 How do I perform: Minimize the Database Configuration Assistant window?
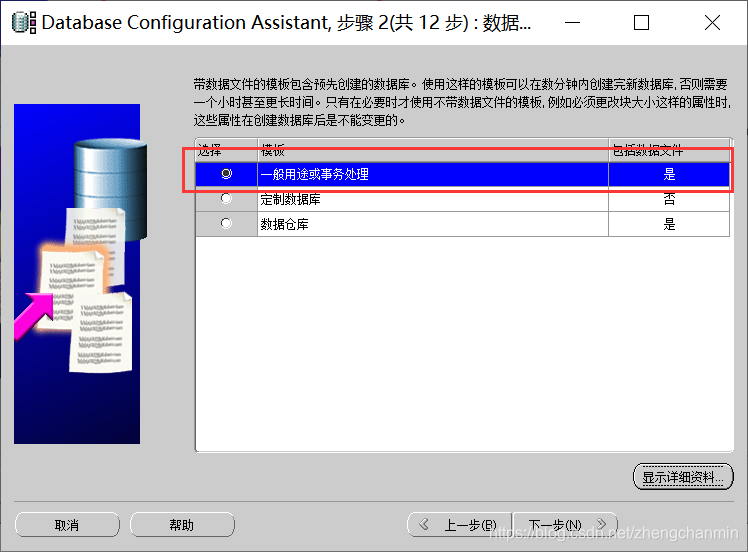(x=572, y=22)
